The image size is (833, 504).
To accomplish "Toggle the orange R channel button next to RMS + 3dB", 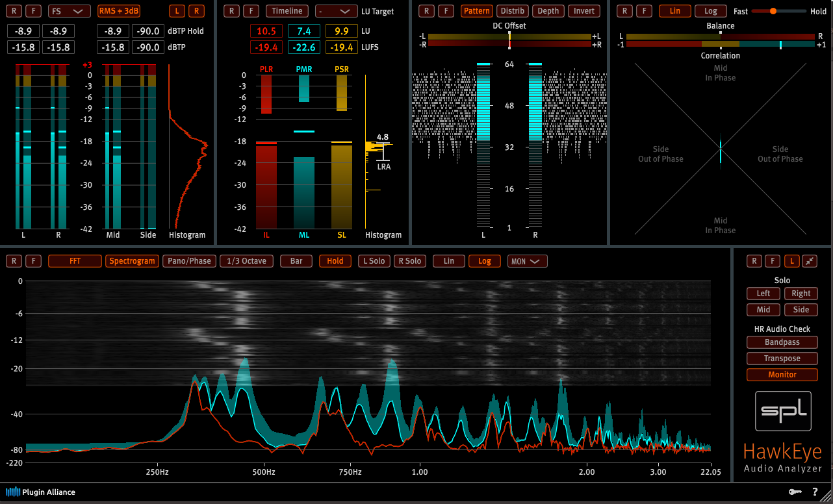I will [195, 11].
